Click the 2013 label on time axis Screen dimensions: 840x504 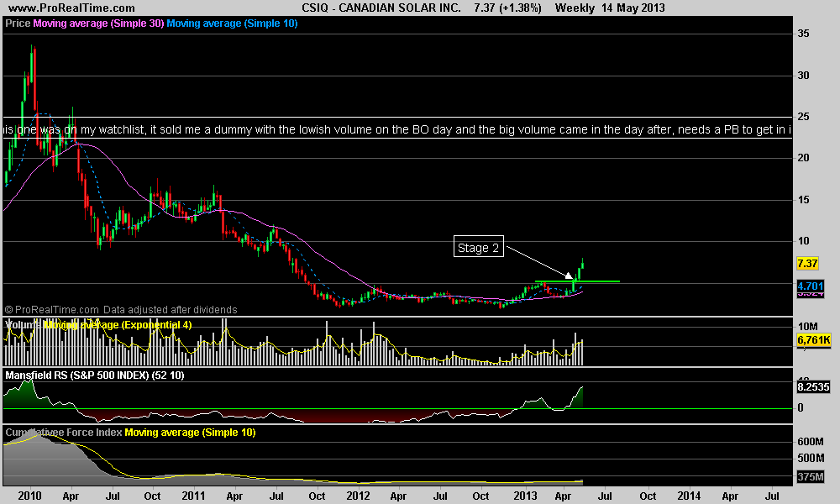[x=525, y=496]
